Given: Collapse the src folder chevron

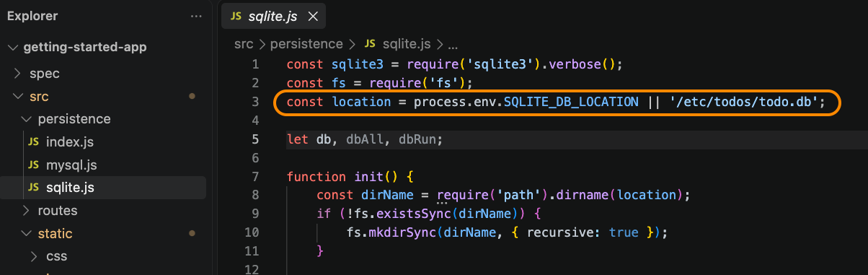Looking at the screenshot, I should (x=18, y=96).
